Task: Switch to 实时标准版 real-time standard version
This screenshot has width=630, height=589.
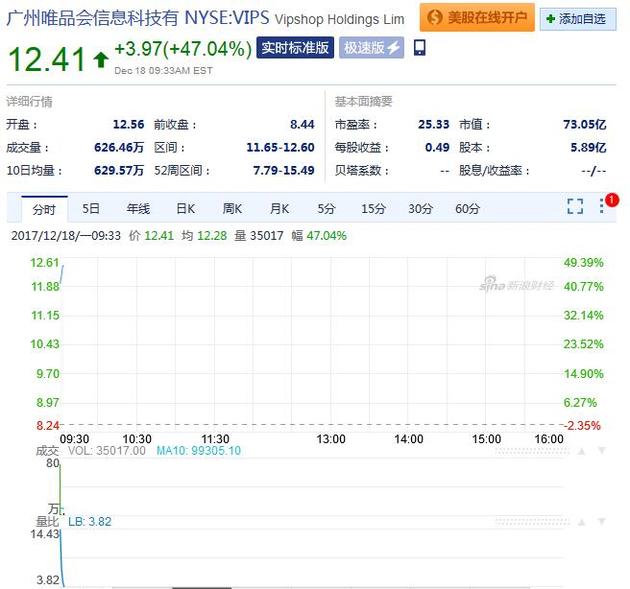Action: click(295, 48)
